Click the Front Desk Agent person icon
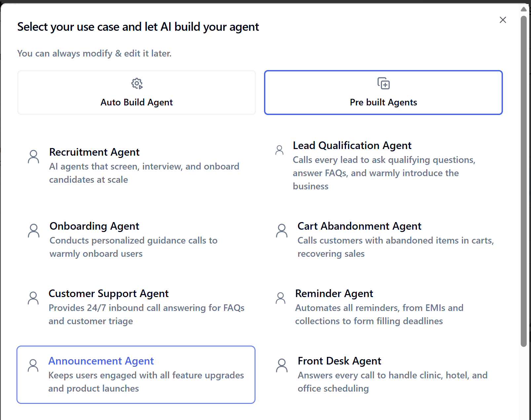This screenshot has width=531, height=420. pyautogui.click(x=282, y=365)
